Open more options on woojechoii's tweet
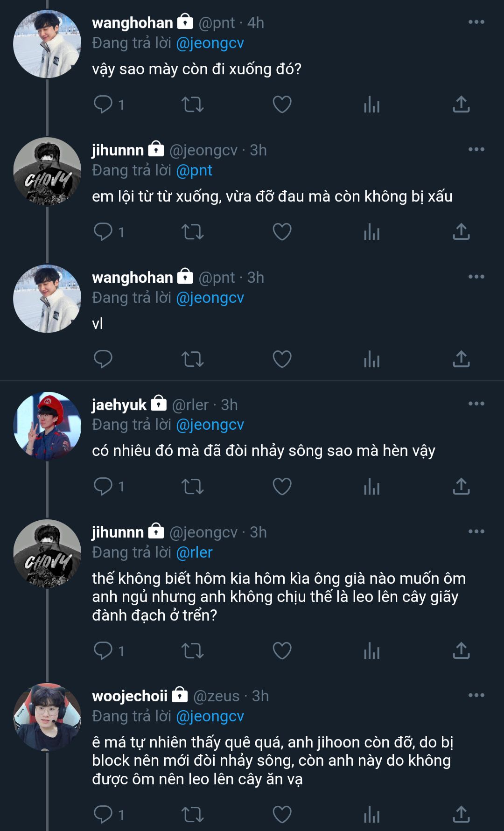The height and width of the screenshot is (831, 504). tap(476, 695)
